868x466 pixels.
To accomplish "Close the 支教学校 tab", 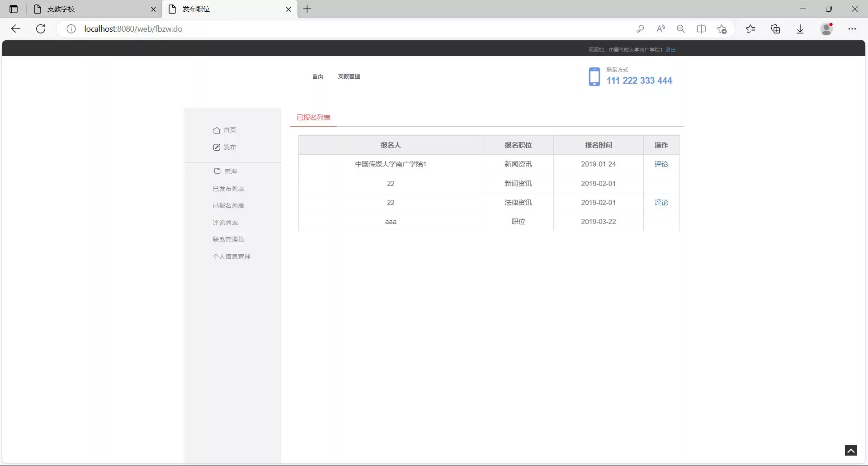I will tap(153, 9).
